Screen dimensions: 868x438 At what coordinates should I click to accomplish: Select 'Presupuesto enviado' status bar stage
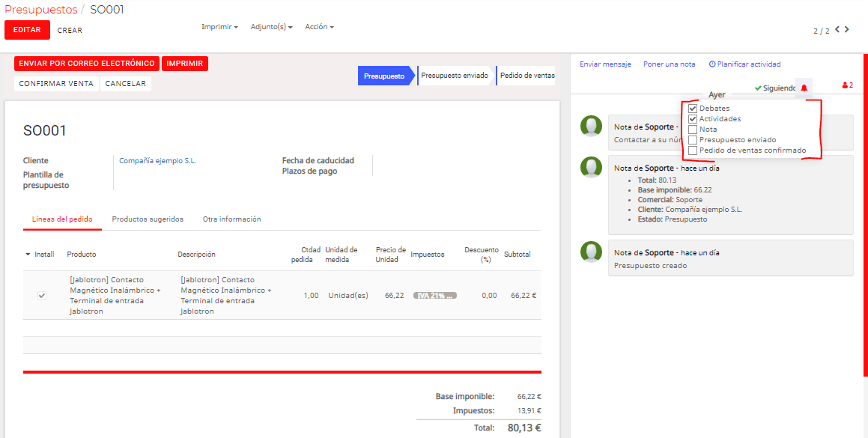pyautogui.click(x=455, y=76)
